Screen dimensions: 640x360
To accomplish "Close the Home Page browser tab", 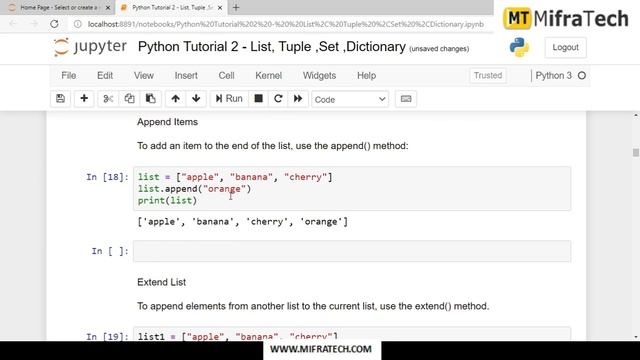I will [x=108, y=8].
